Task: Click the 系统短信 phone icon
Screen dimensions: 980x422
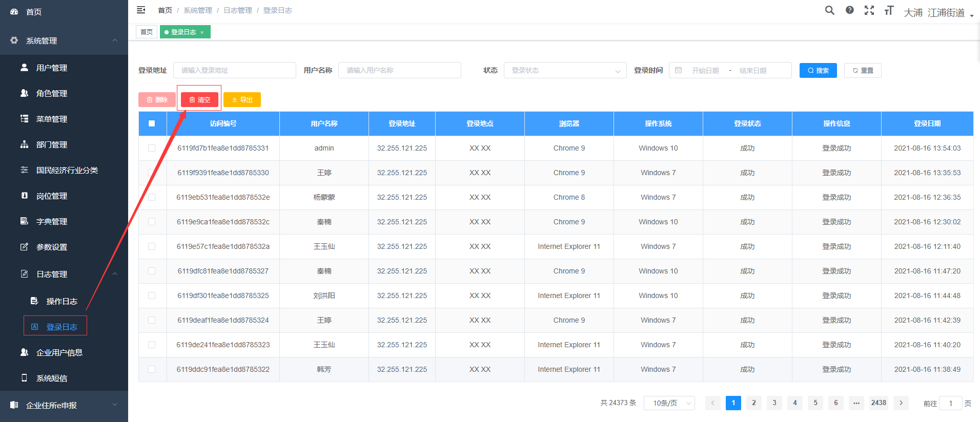Action: coord(24,377)
